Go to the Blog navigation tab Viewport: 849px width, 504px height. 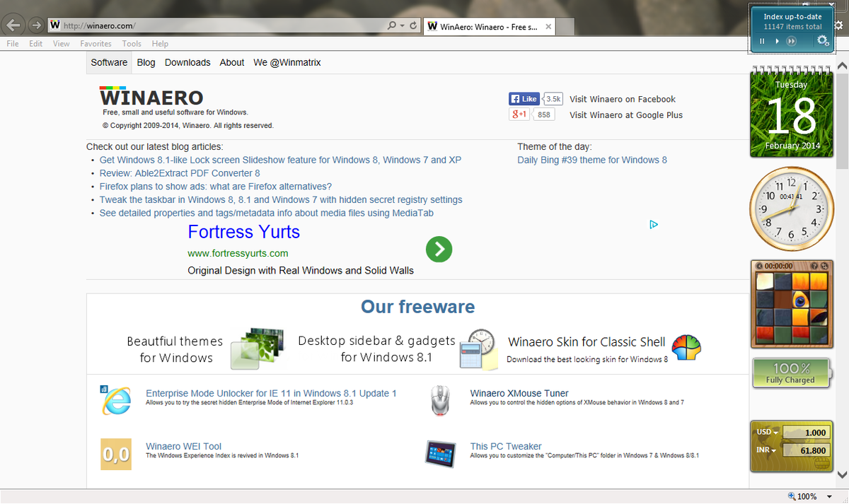click(x=146, y=62)
